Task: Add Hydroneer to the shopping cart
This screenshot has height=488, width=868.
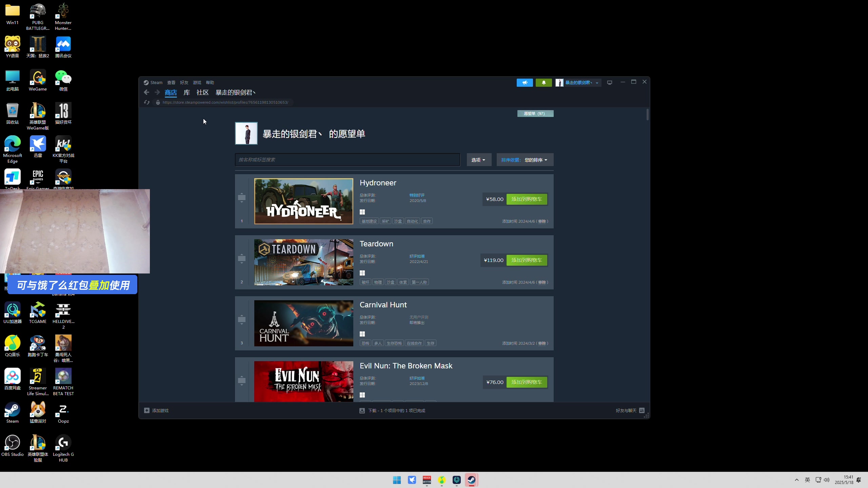Action: 527,199
